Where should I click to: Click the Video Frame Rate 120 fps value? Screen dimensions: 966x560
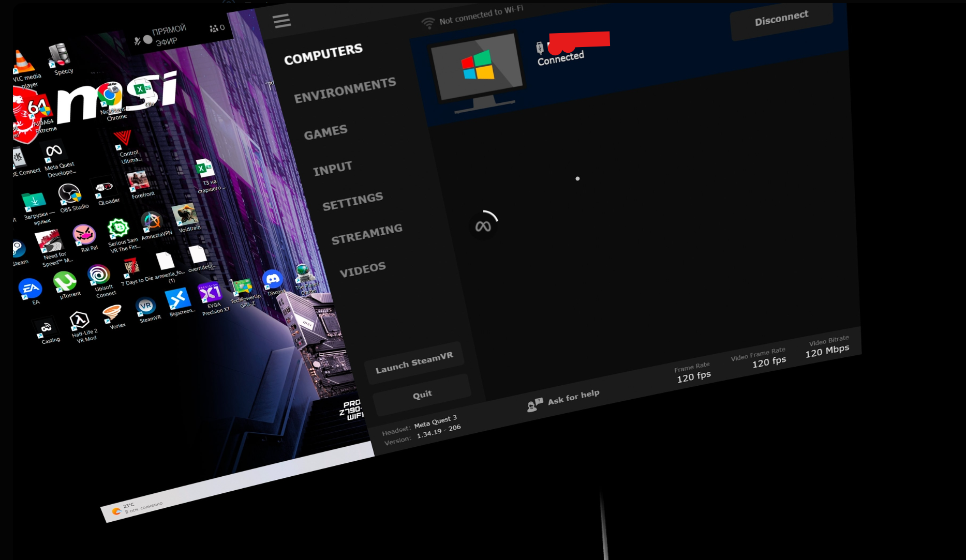[x=769, y=362]
